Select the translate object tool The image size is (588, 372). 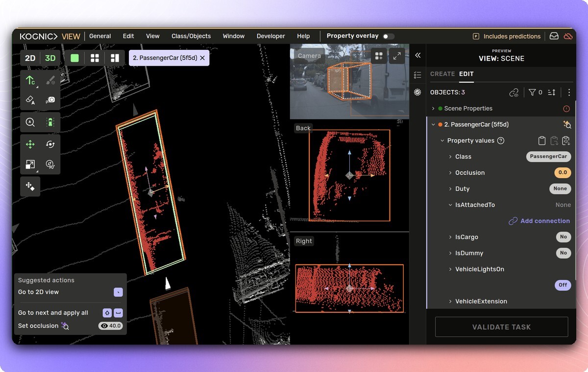pos(30,144)
